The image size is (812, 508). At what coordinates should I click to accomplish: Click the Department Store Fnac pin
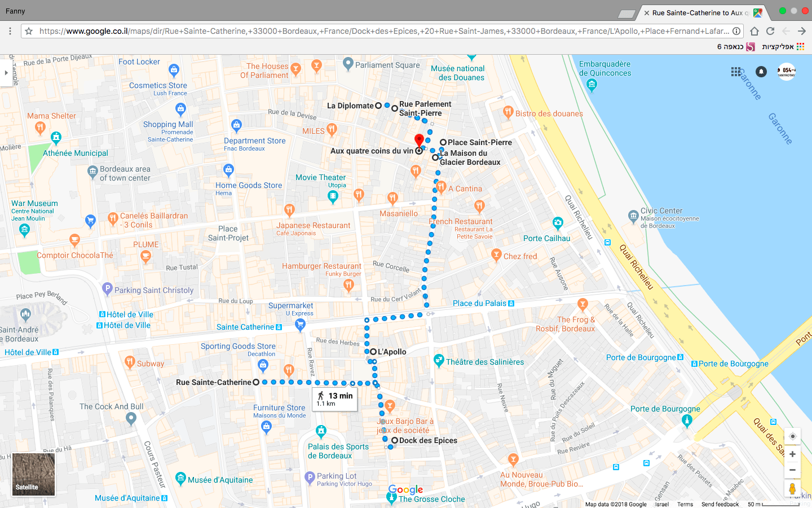pyautogui.click(x=236, y=125)
